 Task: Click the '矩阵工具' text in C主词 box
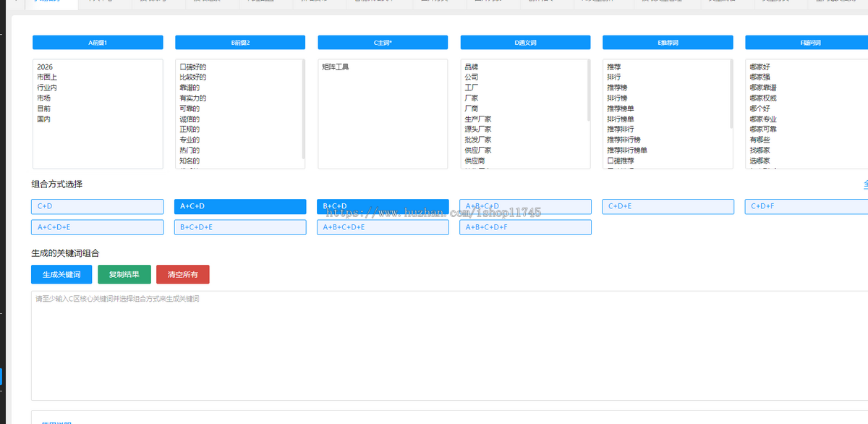point(336,67)
